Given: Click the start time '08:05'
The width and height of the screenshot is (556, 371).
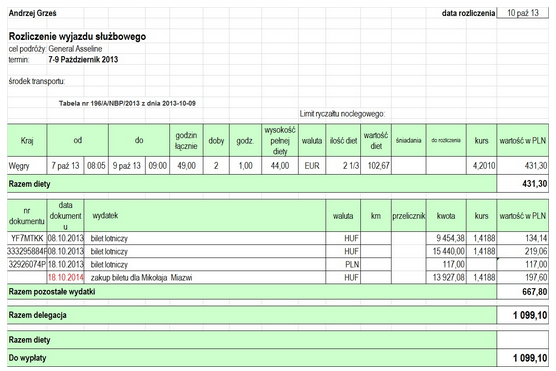Looking at the screenshot, I should [x=96, y=166].
